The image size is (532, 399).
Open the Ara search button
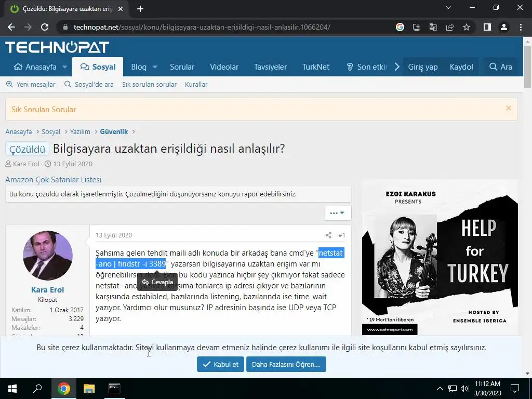click(x=501, y=67)
